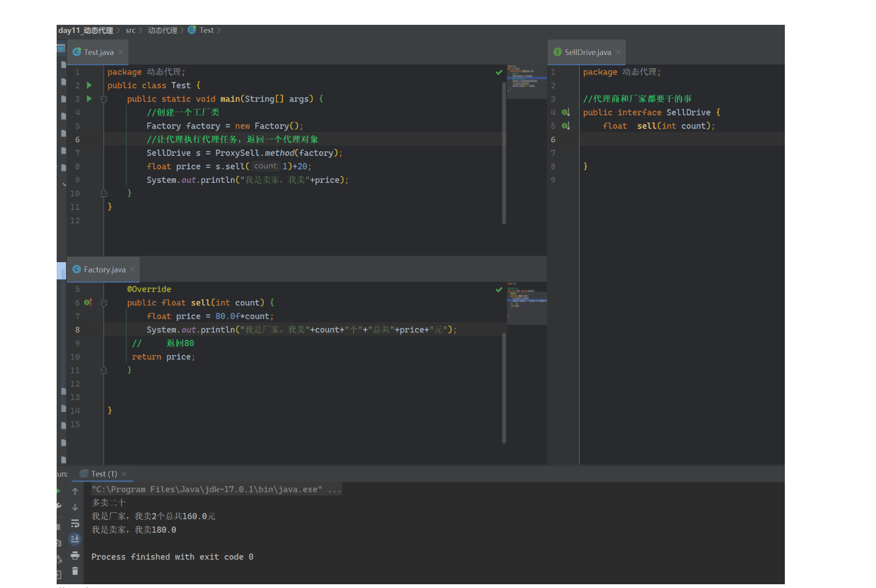Screen dimensions: 876x588
Task: Close the SellDrive.java tab
Action: coord(618,52)
